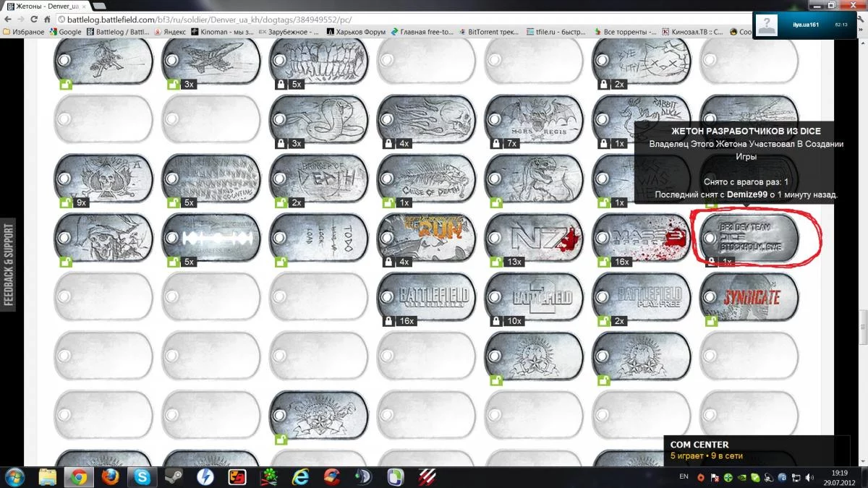Select the jet fighter dog tag
The width and height of the screenshot is (868, 488).
[x=210, y=59]
